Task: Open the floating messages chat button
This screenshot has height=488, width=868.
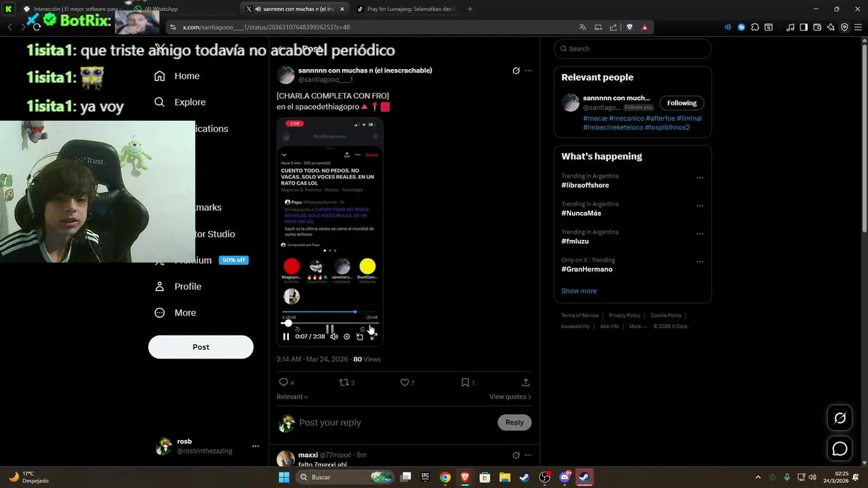Action: [x=840, y=449]
